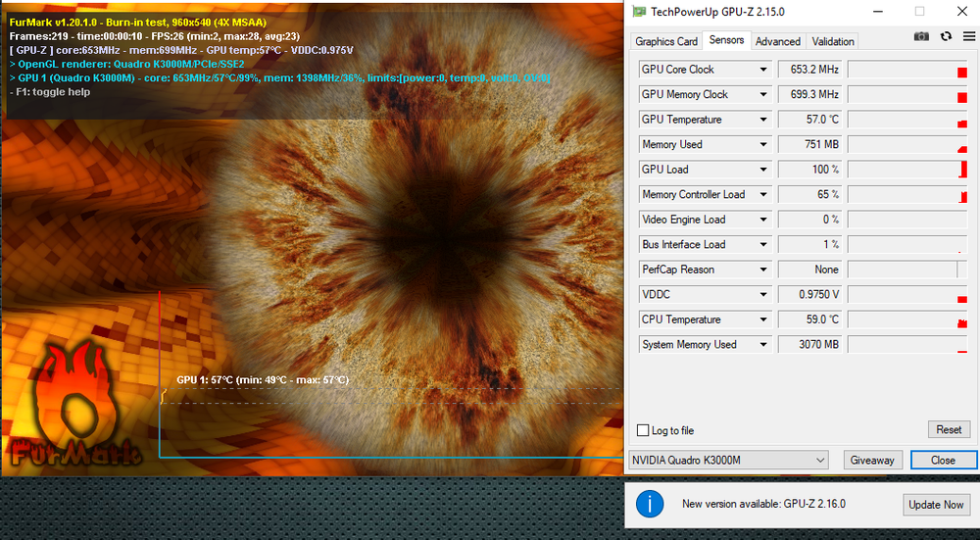
Task: Expand the GPU Core Clock sensor dropdown
Action: click(x=763, y=70)
